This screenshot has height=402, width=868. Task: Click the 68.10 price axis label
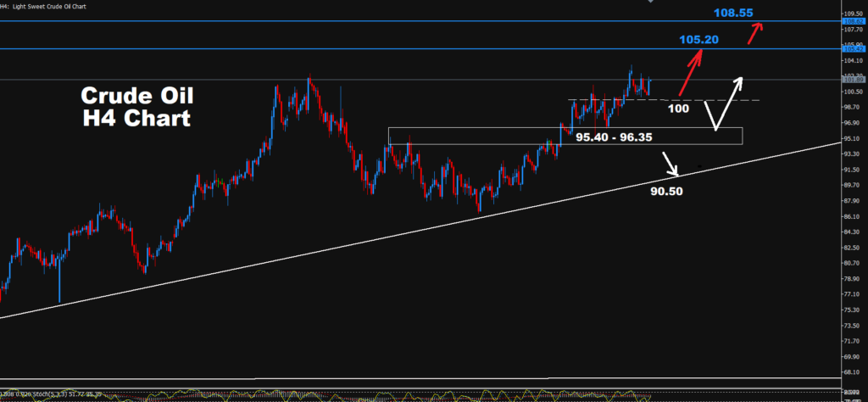pos(853,372)
